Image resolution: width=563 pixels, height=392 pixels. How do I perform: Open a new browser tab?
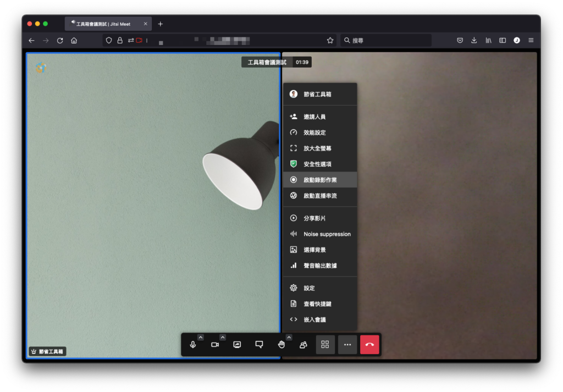[161, 24]
